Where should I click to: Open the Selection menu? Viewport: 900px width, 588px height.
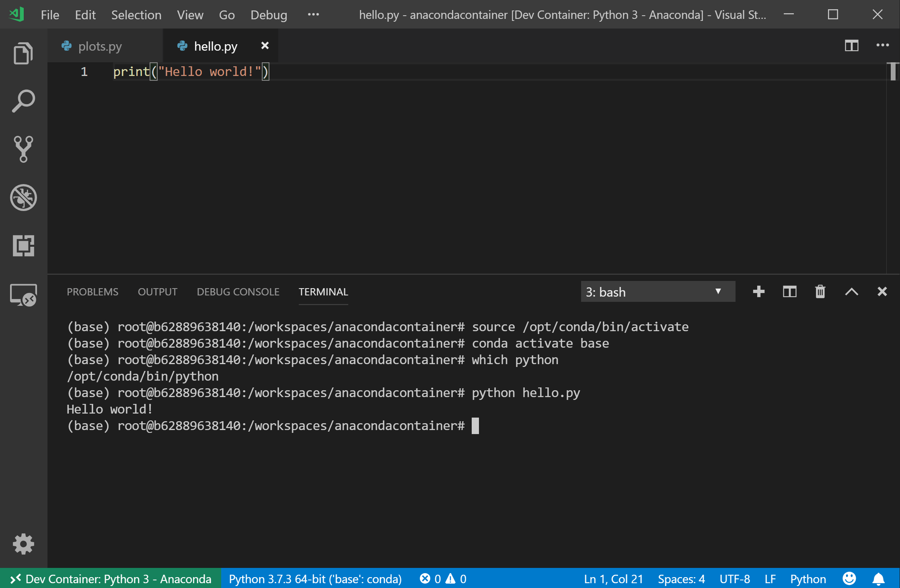tap(136, 15)
